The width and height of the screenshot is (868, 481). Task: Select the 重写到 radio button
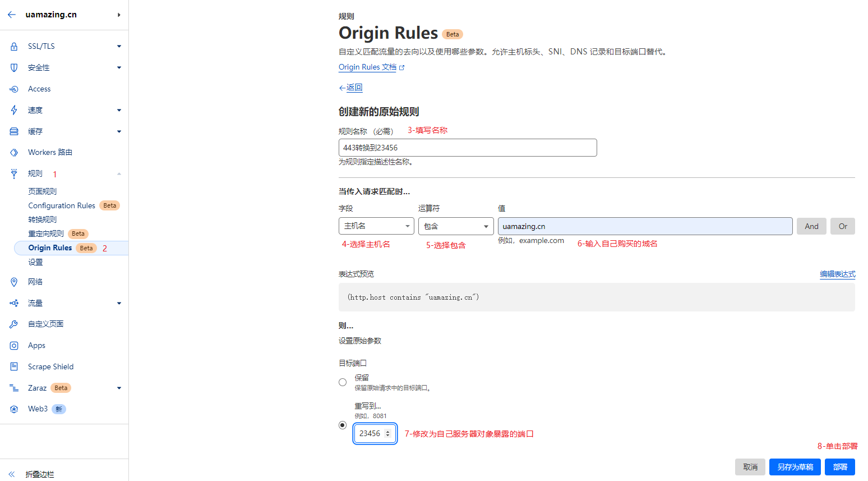pyautogui.click(x=343, y=425)
